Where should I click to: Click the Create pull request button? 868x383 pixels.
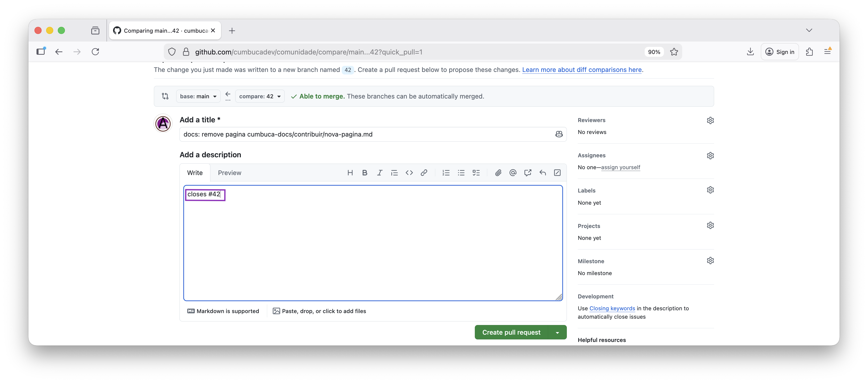(x=511, y=333)
